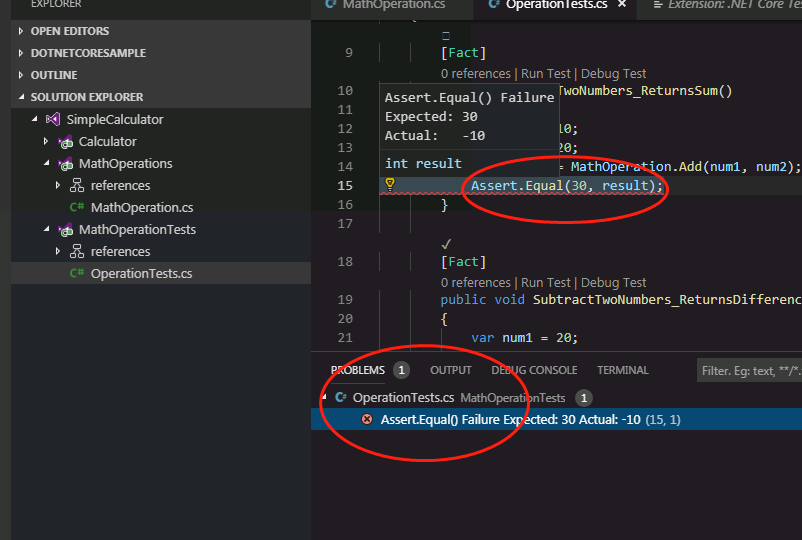The height and width of the screenshot is (540, 802).
Task: Click Run Test above SubtractTwoNumbers method
Action: pyautogui.click(x=545, y=282)
